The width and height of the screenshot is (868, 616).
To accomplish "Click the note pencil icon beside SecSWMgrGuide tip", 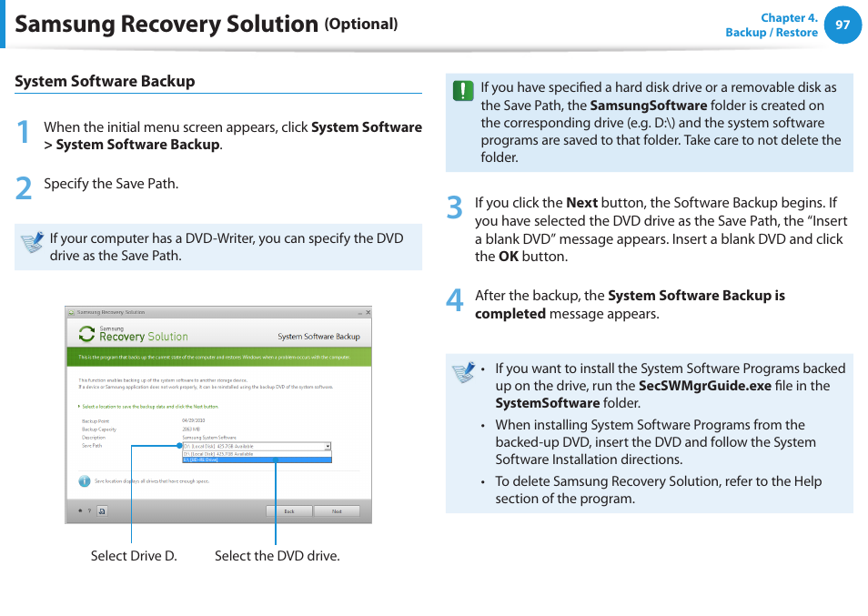I will [463, 372].
